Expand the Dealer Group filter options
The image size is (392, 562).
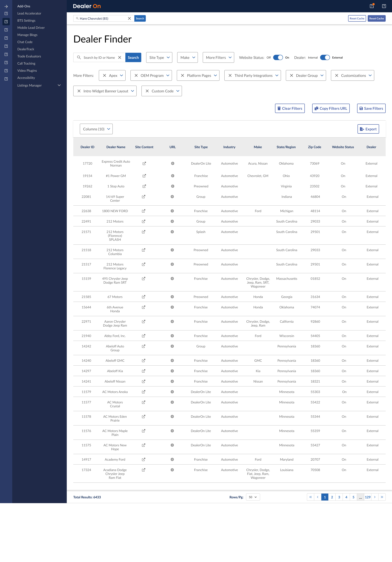point(322,75)
